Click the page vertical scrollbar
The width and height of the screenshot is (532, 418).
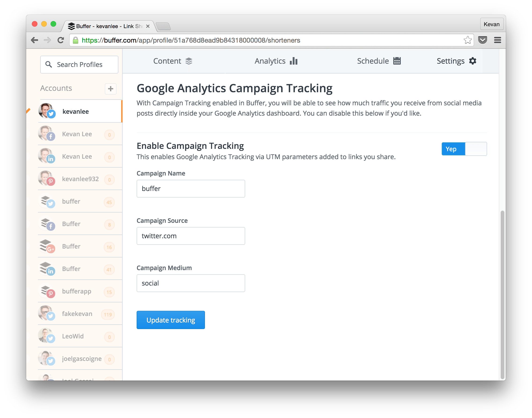502,295
